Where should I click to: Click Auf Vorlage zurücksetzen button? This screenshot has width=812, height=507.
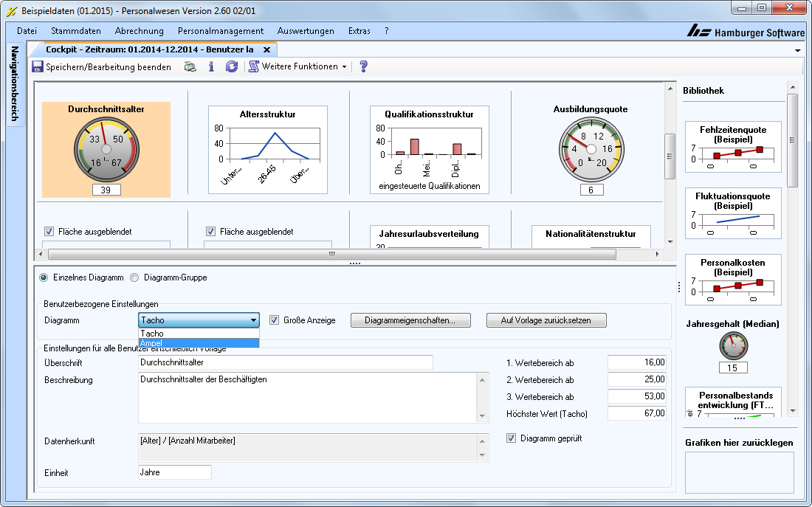coord(546,320)
